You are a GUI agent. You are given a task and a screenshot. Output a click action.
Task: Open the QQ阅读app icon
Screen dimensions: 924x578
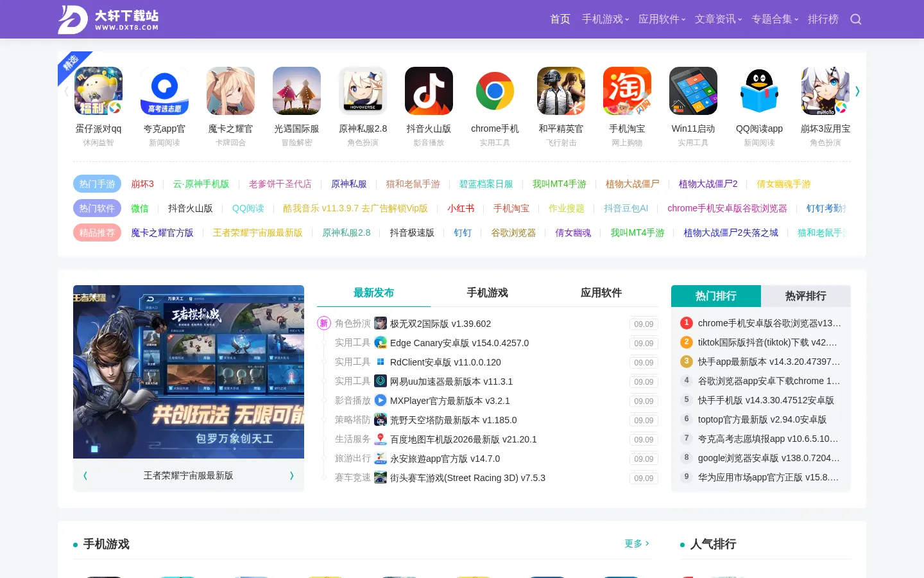759,91
